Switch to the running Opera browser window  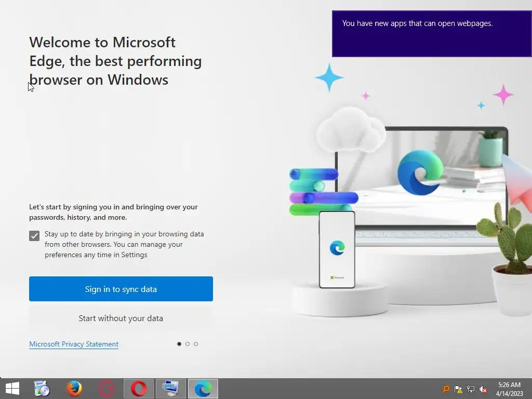[138, 389]
